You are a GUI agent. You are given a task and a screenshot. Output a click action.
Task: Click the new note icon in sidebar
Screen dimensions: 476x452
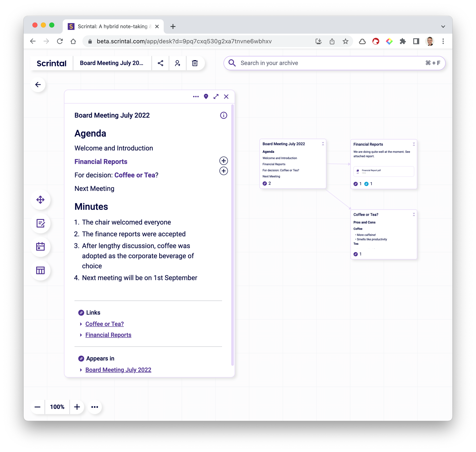coord(40,223)
